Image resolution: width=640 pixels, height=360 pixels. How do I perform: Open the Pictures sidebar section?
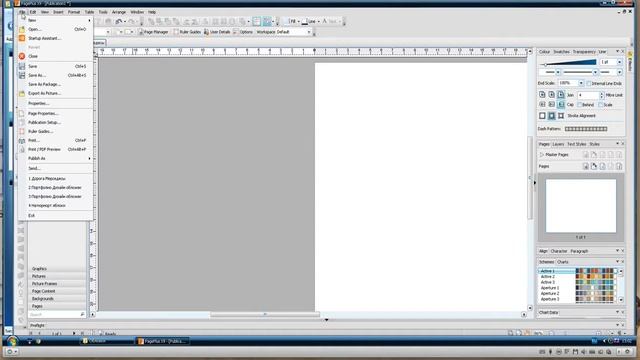pyautogui.click(x=57, y=276)
